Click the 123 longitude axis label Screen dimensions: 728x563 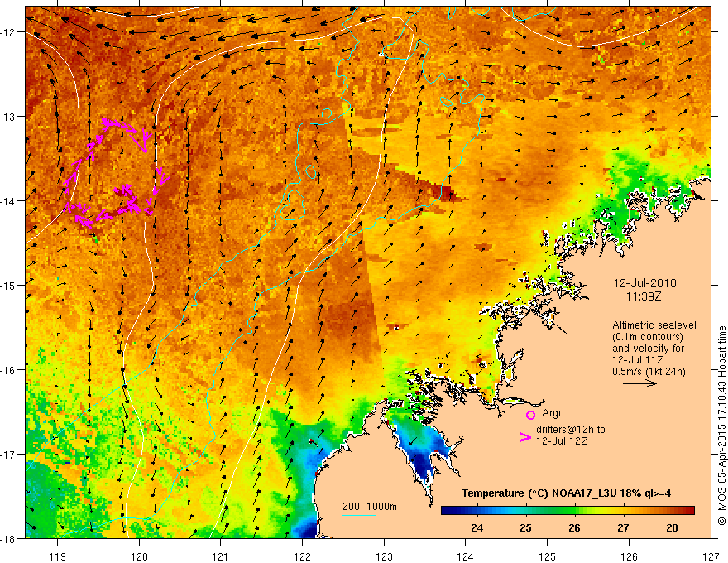384,556
